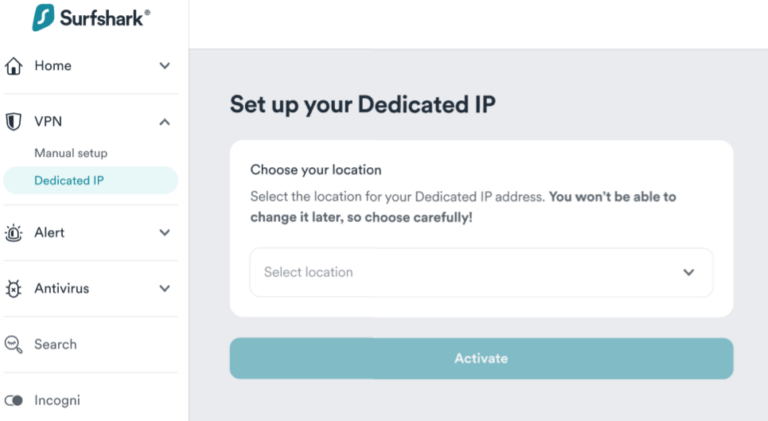Click the Search magnifier icon
The width and height of the screenshot is (768, 421).
(x=14, y=344)
